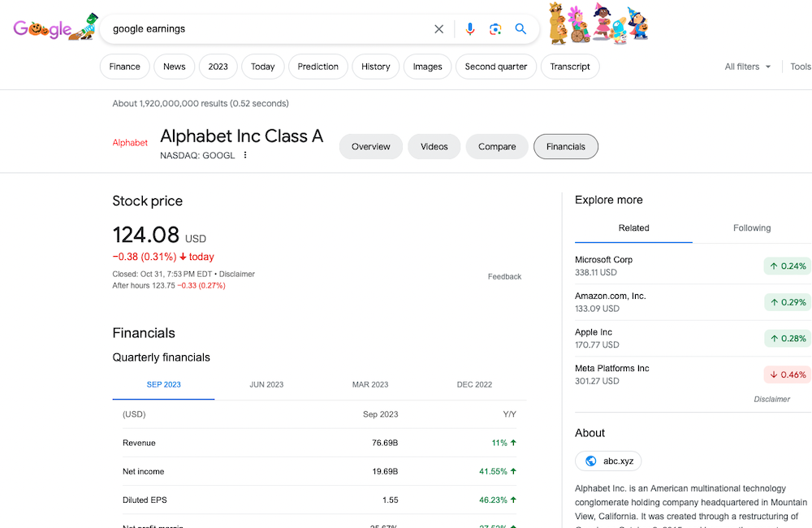
Task: Select the Today filter chip
Action: coord(262,67)
